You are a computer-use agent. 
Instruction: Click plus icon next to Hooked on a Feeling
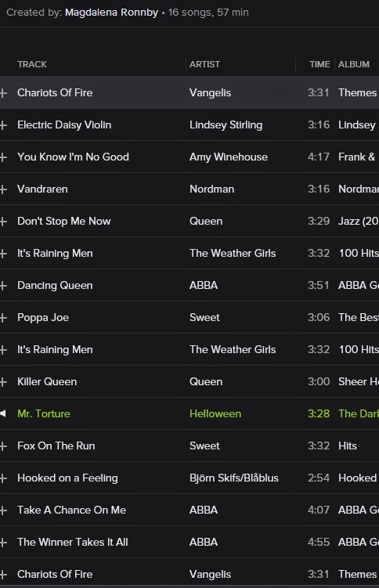(x=3, y=478)
